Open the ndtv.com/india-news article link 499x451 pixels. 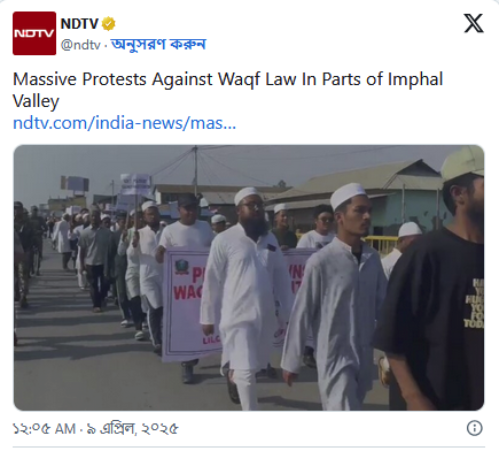124,123
